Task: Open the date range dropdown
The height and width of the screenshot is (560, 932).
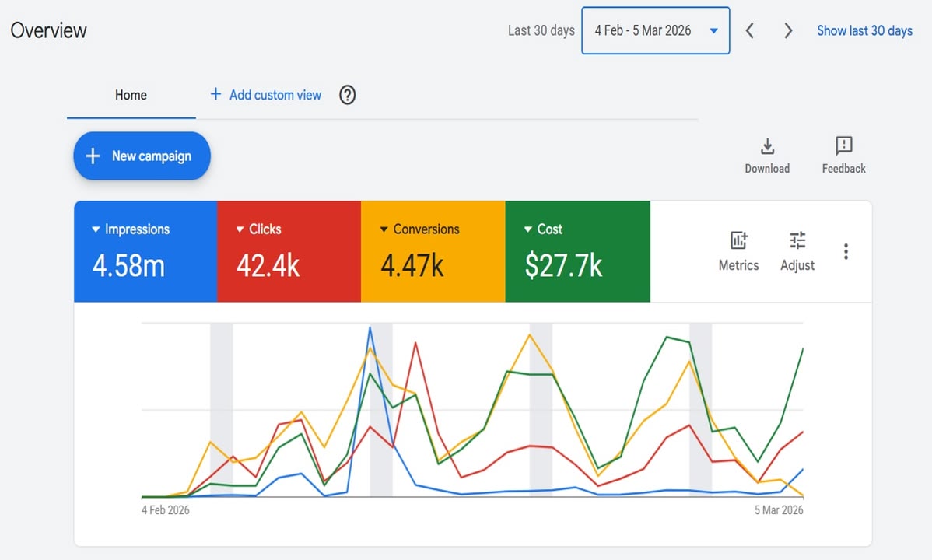Action: click(x=655, y=31)
